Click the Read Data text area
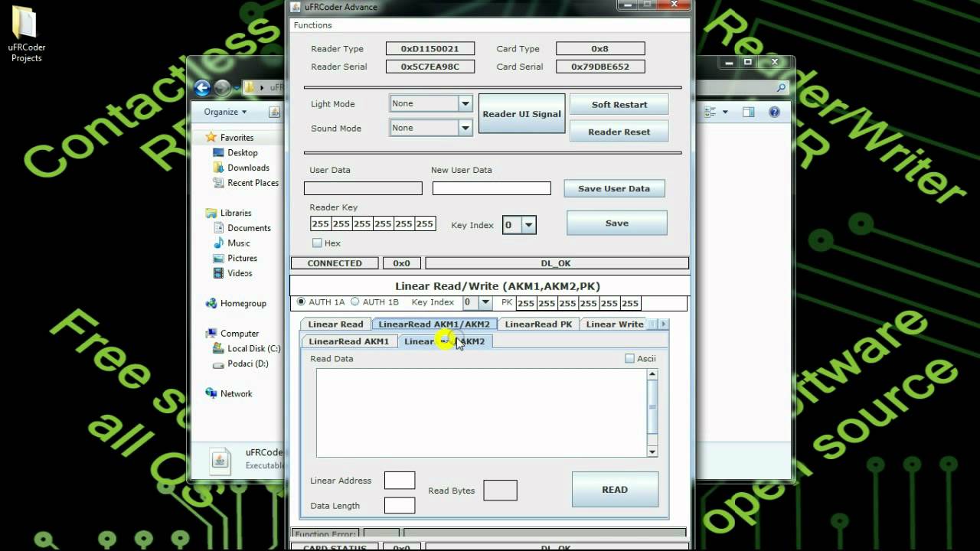 [482, 413]
